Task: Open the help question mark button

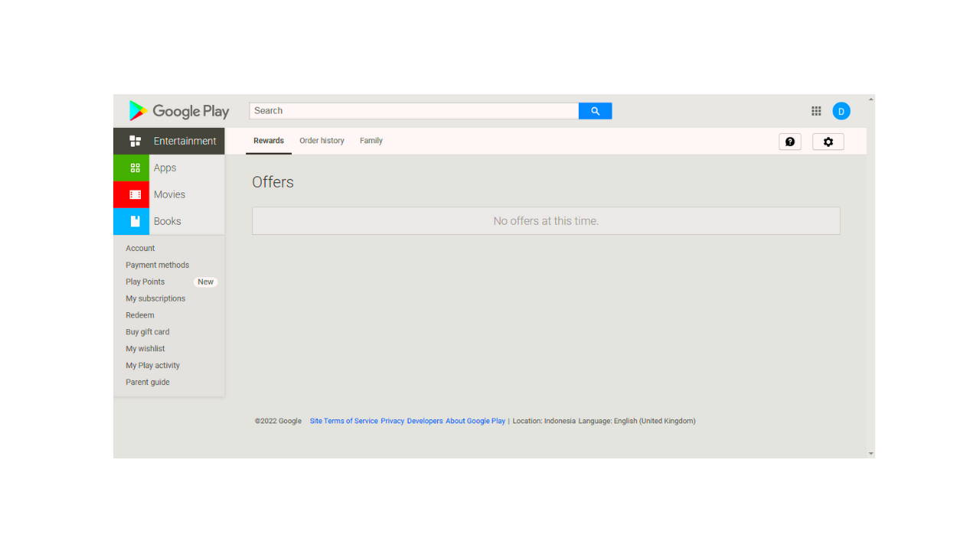Action: point(790,142)
